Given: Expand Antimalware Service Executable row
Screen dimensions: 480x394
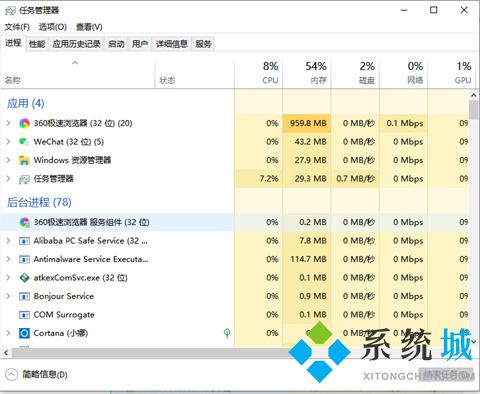Looking at the screenshot, I should click(8, 259).
